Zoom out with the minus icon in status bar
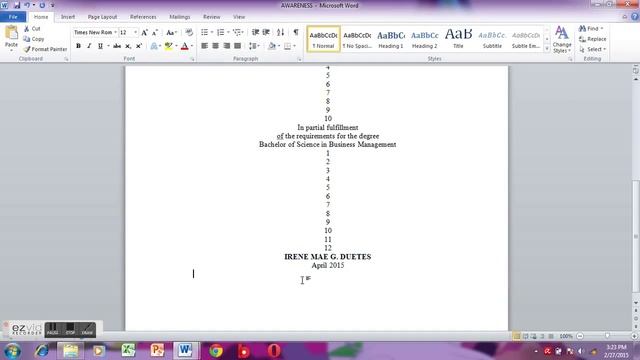The image size is (640, 360). click(580, 336)
